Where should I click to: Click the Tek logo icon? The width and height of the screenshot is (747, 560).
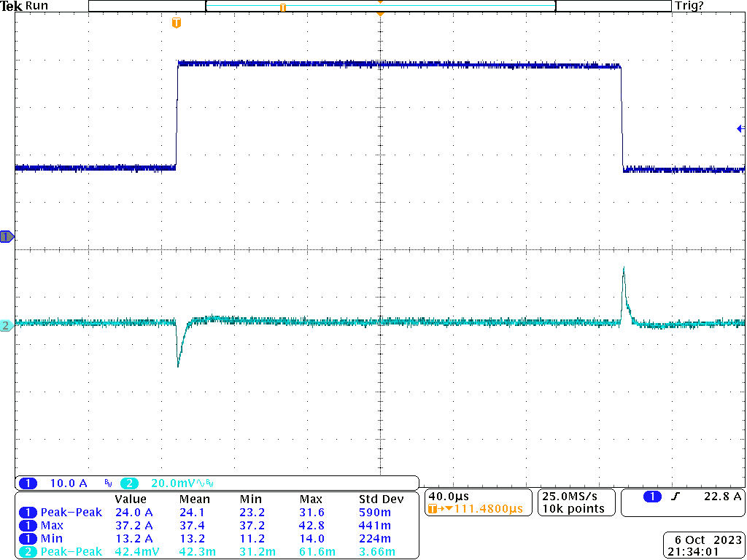coord(12,6)
